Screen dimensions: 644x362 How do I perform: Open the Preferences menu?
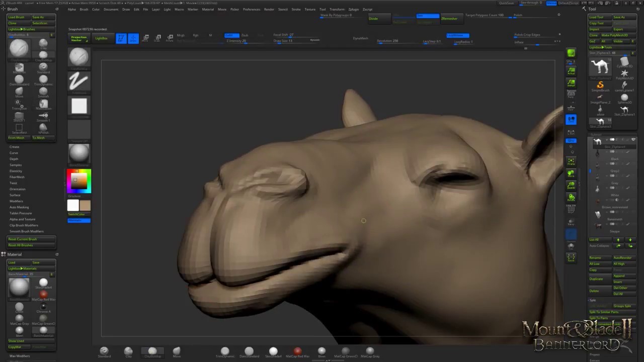click(252, 9)
